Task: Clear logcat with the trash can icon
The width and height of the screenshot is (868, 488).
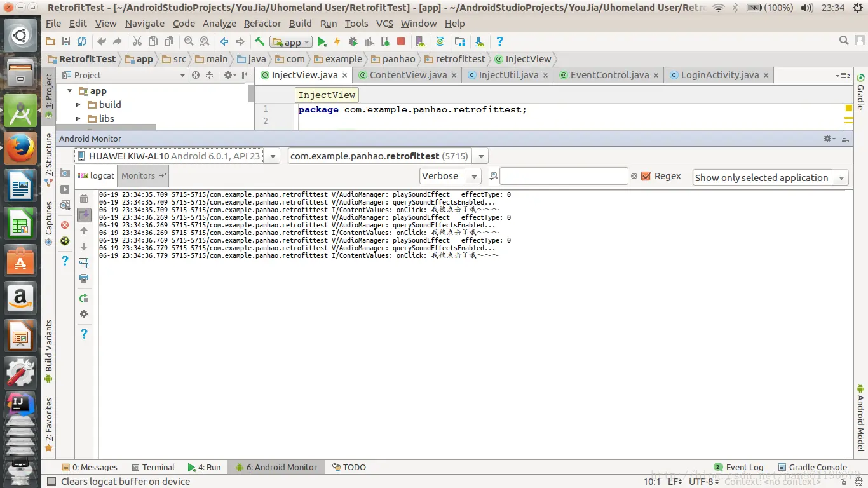Action: [84, 199]
